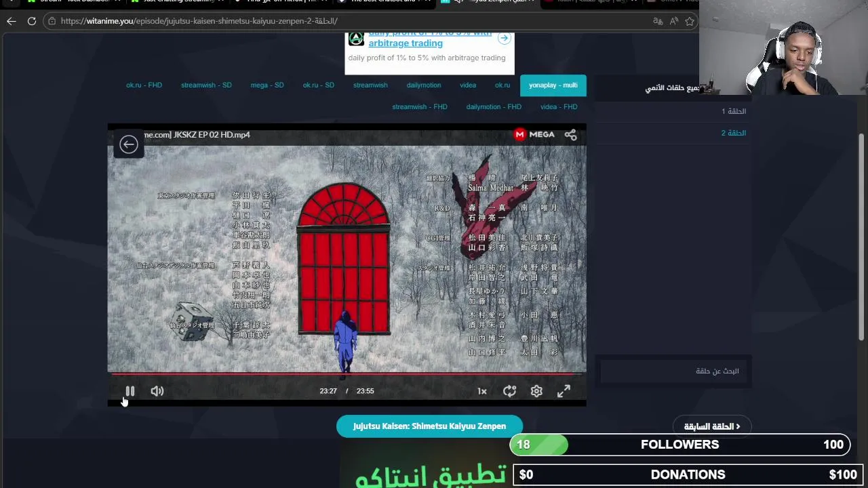Pause the video with the pause button
The image size is (868, 488).
[130, 391]
